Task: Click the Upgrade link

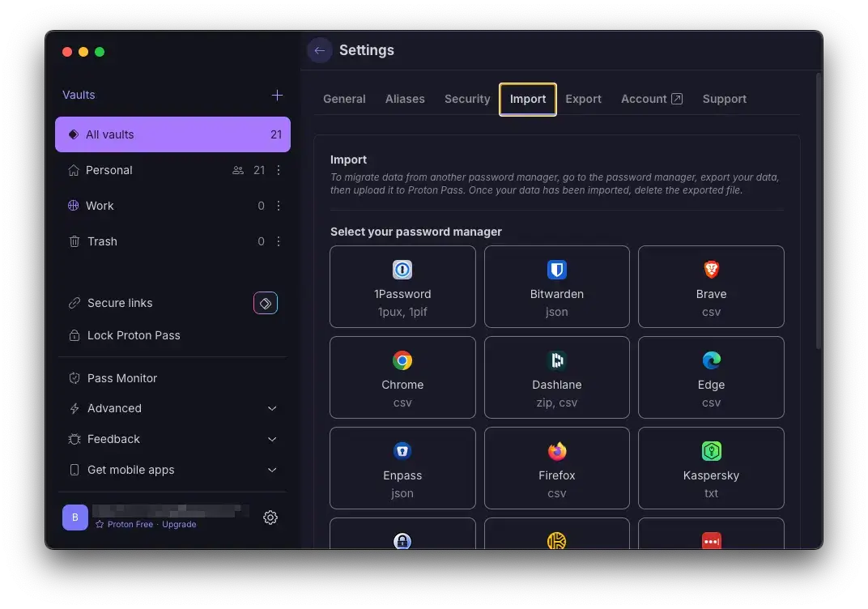Action: pos(178,524)
